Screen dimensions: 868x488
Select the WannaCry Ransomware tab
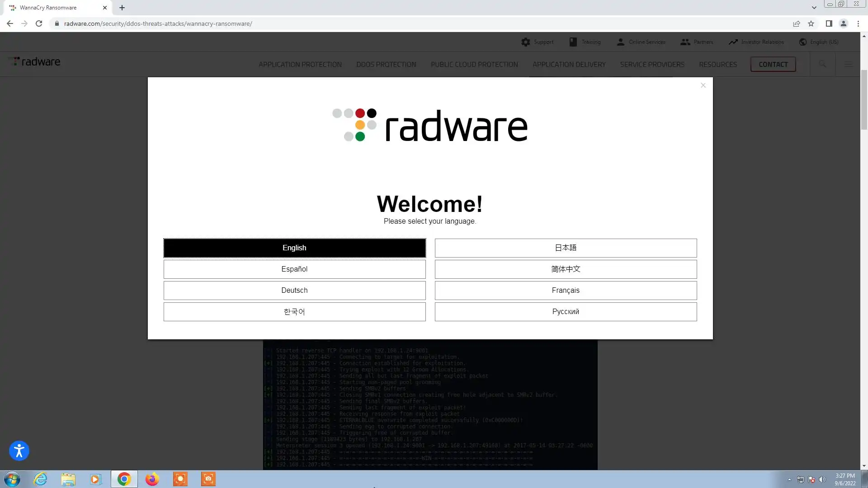tap(54, 8)
